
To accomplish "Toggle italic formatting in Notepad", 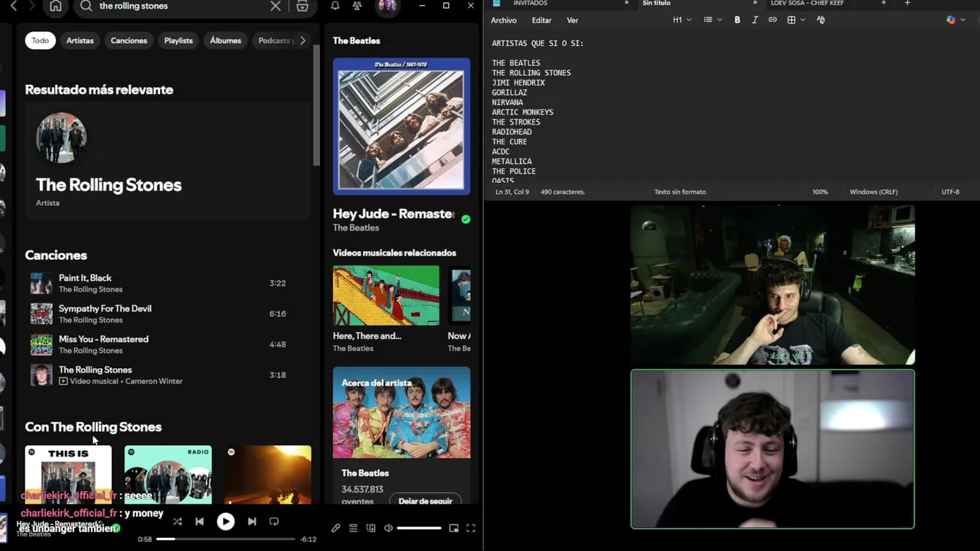I will coord(755,20).
